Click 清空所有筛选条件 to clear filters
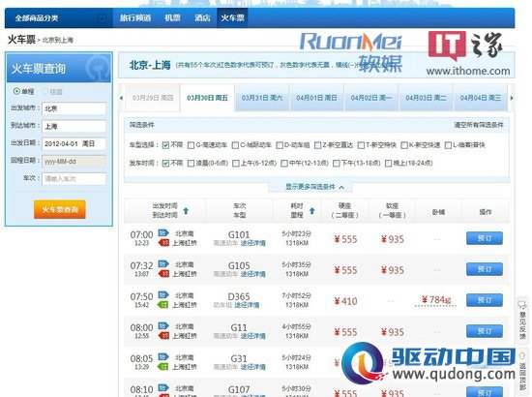The width and height of the screenshot is (532, 397). point(479,125)
